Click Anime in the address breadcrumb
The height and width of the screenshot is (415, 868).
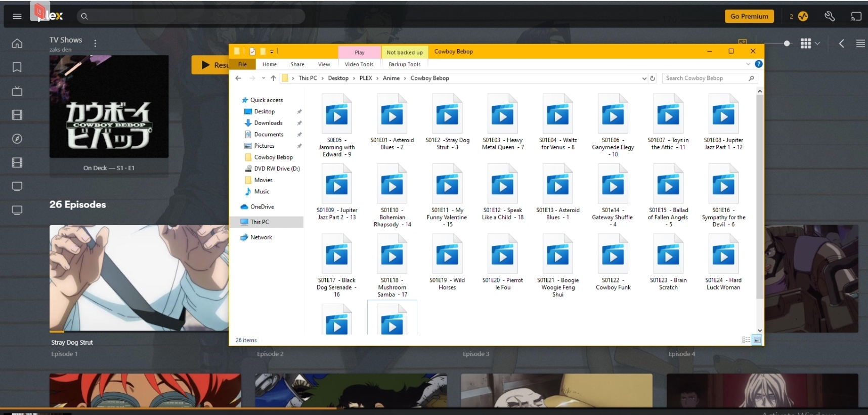391,78
